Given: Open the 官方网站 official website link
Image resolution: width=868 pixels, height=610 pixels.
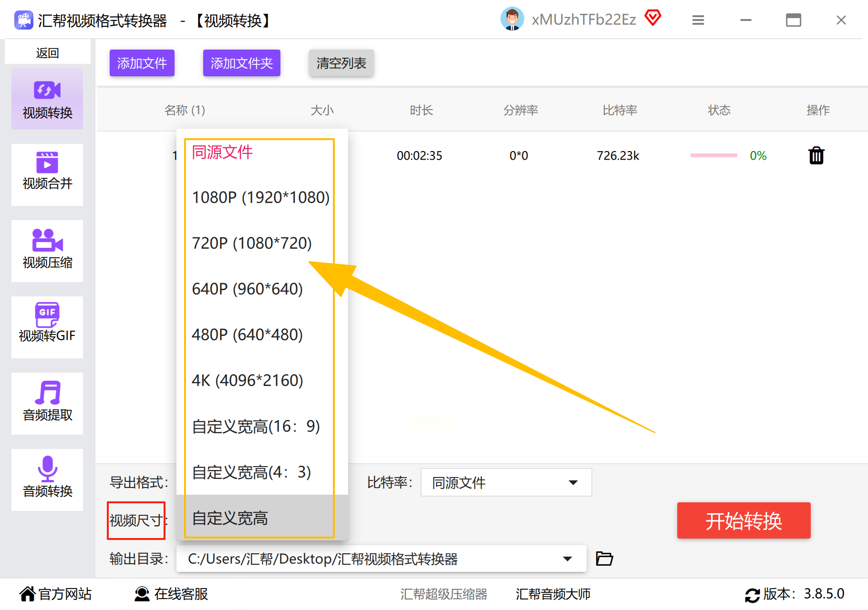Looking at the screenshot, I should [x=56, y=594].
